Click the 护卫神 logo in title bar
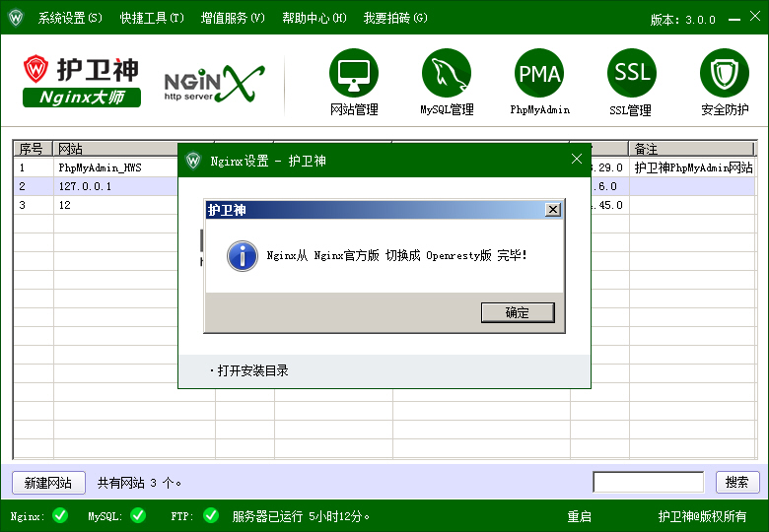The image size is (769, 532). [16, 18]
